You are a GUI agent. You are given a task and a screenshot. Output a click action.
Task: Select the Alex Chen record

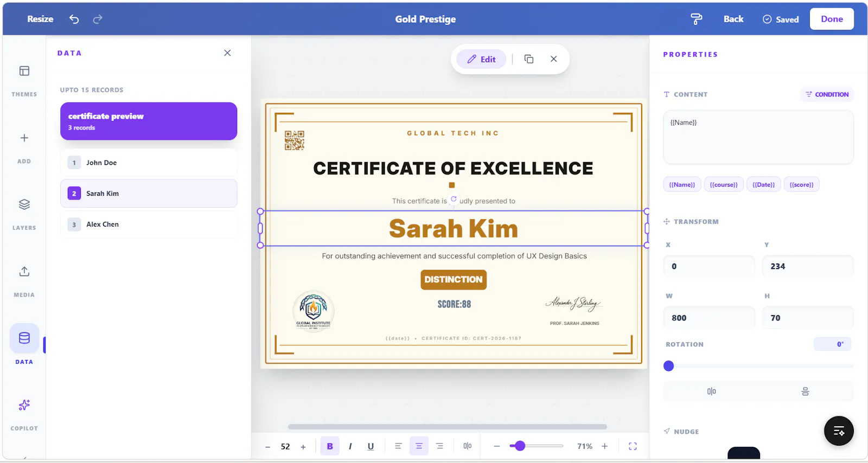click(x=149, y=224)
